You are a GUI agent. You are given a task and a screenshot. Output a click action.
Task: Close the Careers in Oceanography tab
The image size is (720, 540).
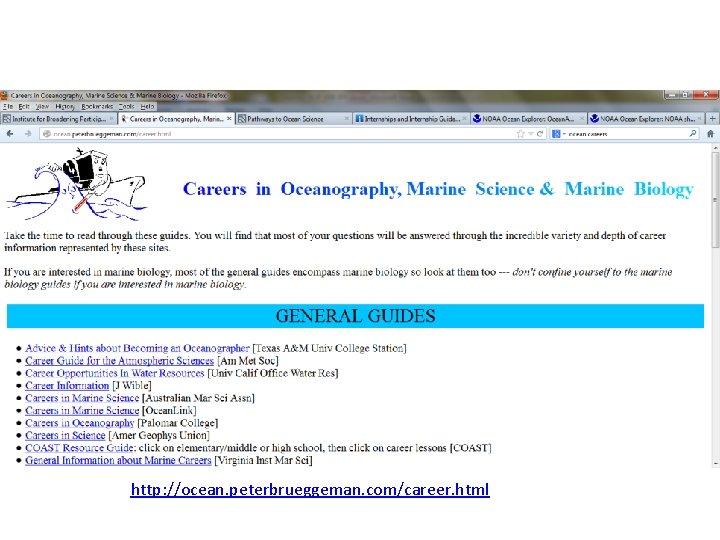pyautogui.click(x=229, y=118)
